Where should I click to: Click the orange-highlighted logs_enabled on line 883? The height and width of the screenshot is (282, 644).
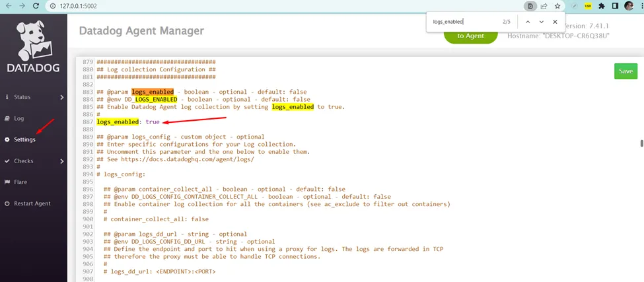[x=153, y=92]
